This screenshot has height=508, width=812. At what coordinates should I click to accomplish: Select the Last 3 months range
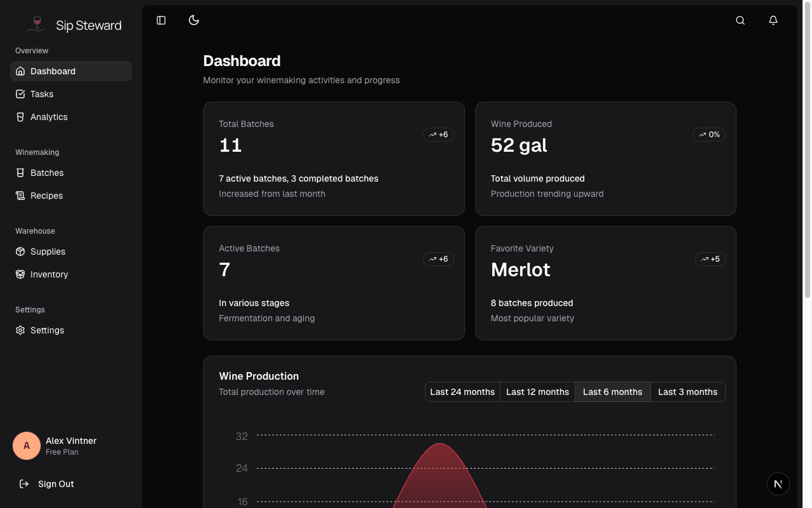coord(688,392)
